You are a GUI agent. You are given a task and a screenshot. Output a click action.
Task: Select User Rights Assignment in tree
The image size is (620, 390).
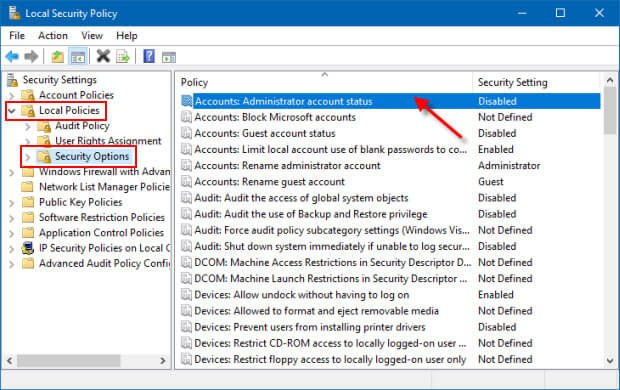108,141
